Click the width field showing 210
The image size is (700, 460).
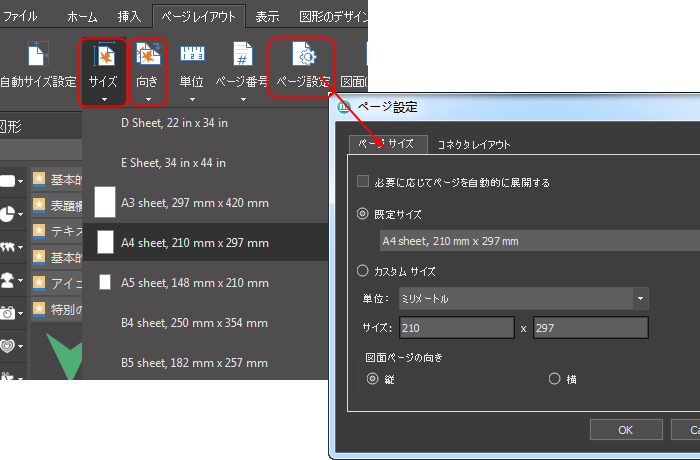click(x=457, y=328)
